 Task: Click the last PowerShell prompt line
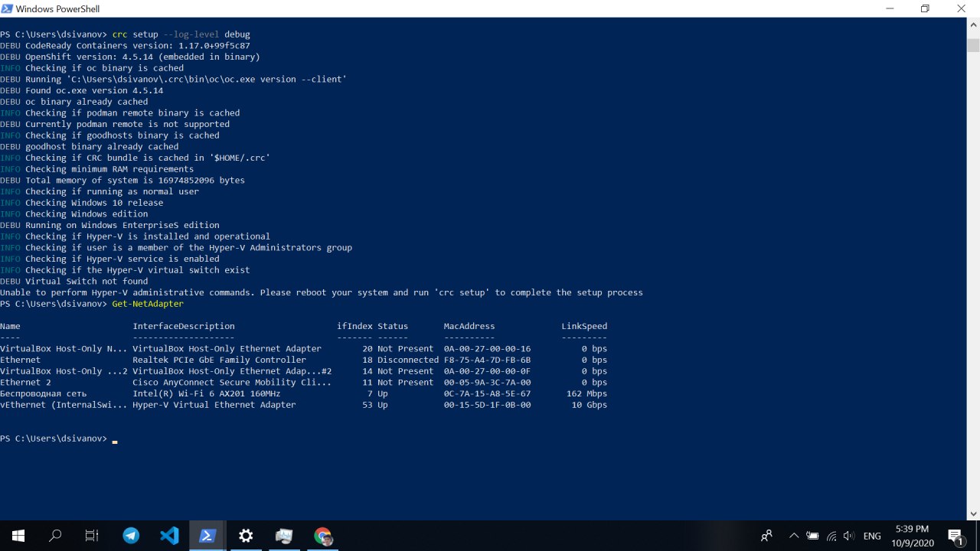pyautogui.click(x=58, y=439)
